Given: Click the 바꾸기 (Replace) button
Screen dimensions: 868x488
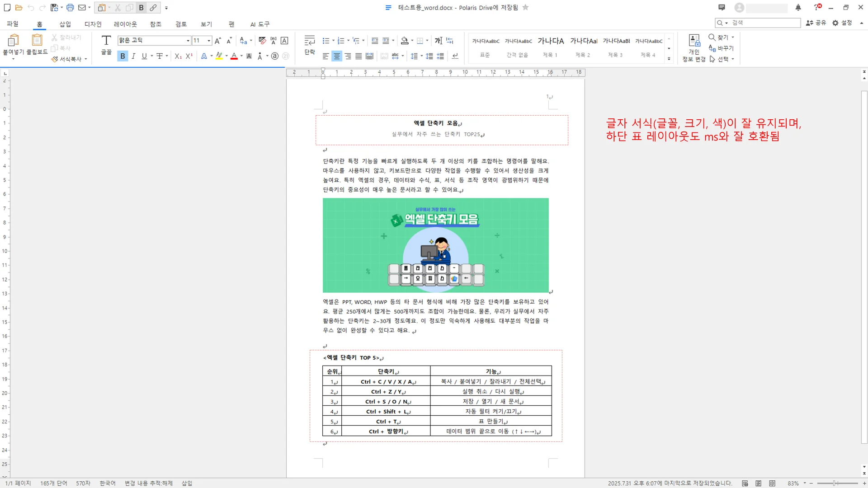Looking at the screenshot, I should [722, 48].
